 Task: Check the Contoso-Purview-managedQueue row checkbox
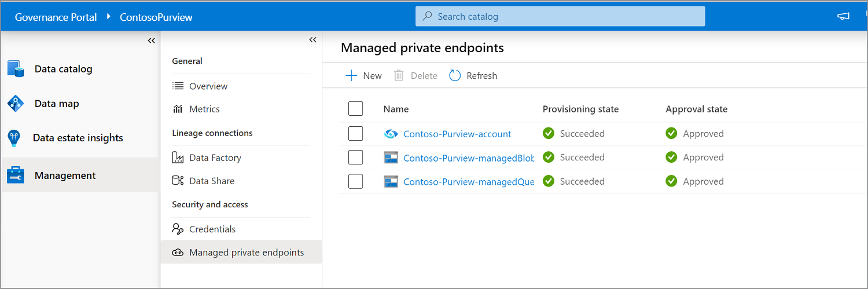tap(356, 181)
